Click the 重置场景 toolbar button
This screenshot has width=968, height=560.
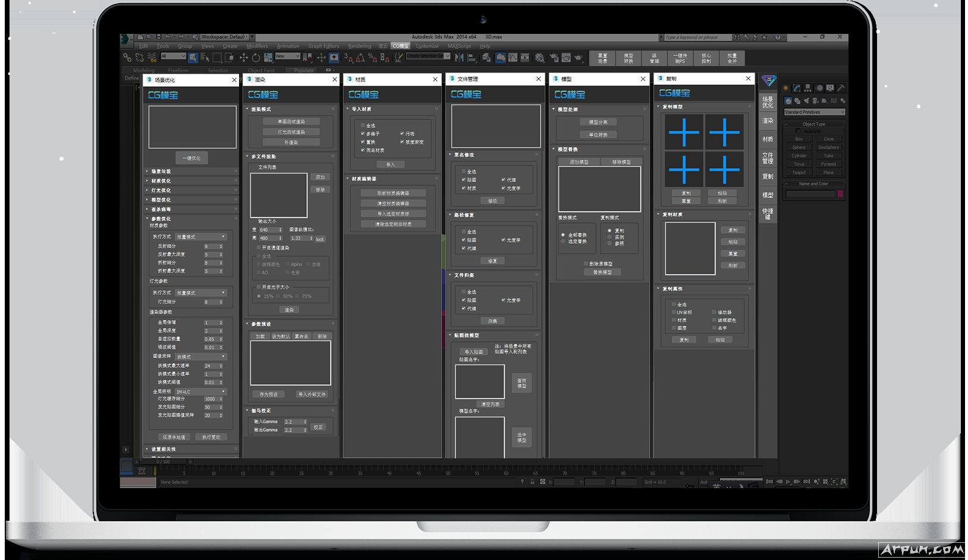click(603, 58)
